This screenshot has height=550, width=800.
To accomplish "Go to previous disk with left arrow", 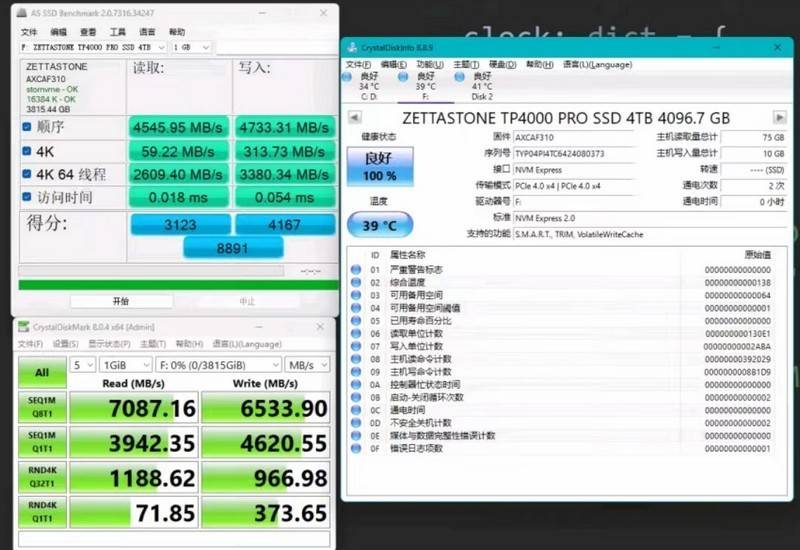I will tap(355, 117).
